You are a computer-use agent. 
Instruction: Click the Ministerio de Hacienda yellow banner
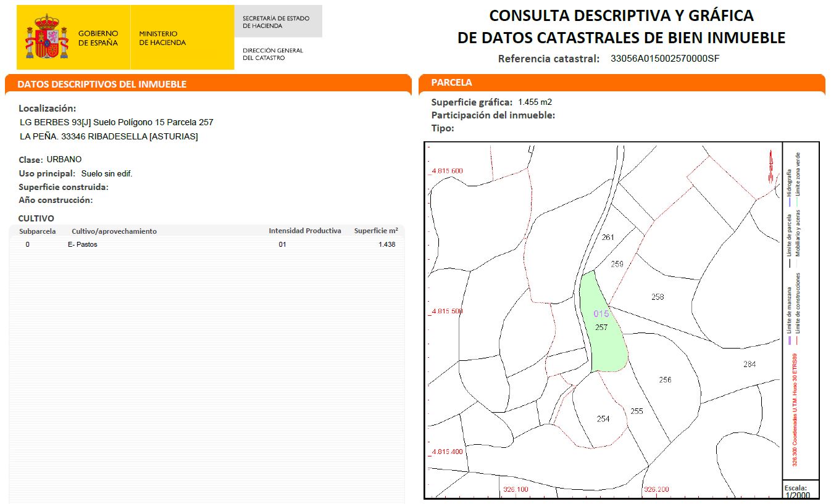pyautogui.click(x=182, y=38)
